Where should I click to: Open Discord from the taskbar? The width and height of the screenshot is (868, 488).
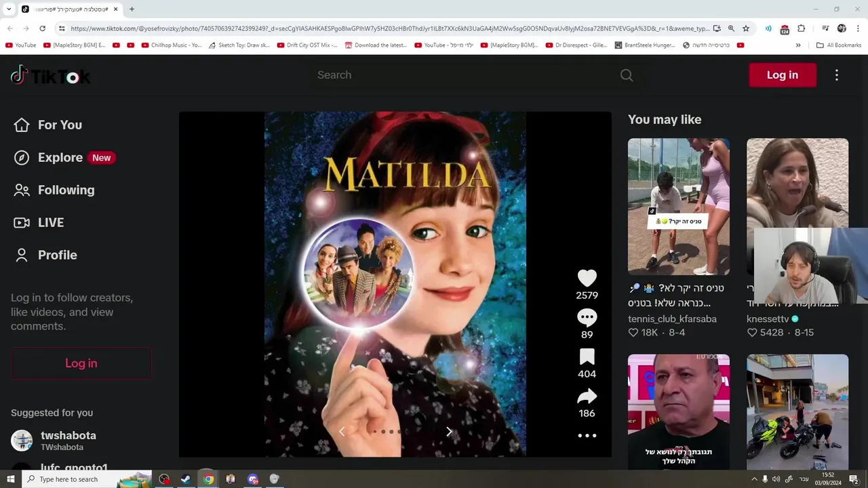click(253, 479)
